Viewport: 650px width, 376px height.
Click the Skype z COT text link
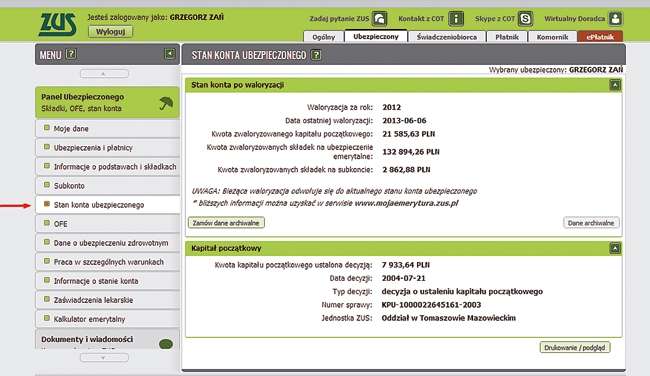495,19
